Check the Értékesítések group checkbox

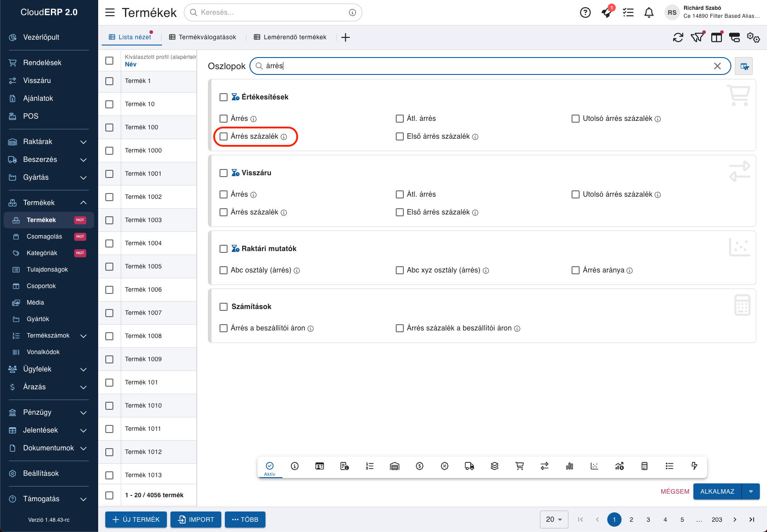[x=224, y=97]
